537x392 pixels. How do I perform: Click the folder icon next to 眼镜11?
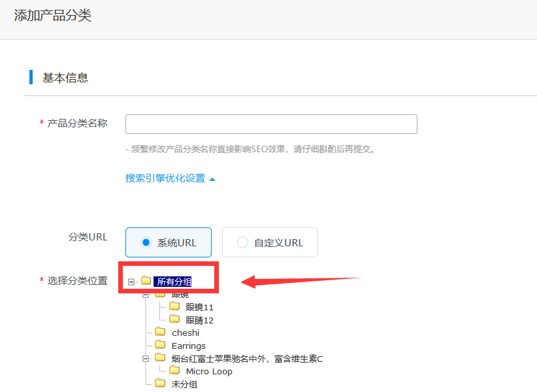(174, 306)
